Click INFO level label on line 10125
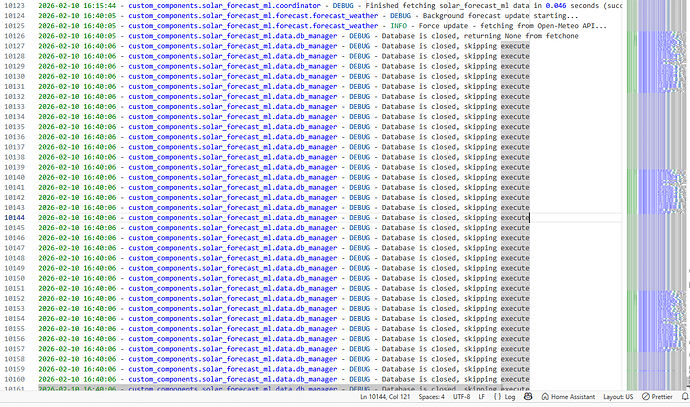The height and width of the screenshot is (407, 690). pyautogui.click(x=398, y=26)
